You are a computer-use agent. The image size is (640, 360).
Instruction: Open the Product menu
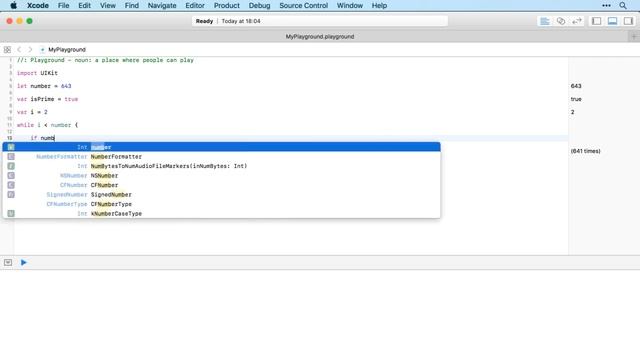point(227,6)
